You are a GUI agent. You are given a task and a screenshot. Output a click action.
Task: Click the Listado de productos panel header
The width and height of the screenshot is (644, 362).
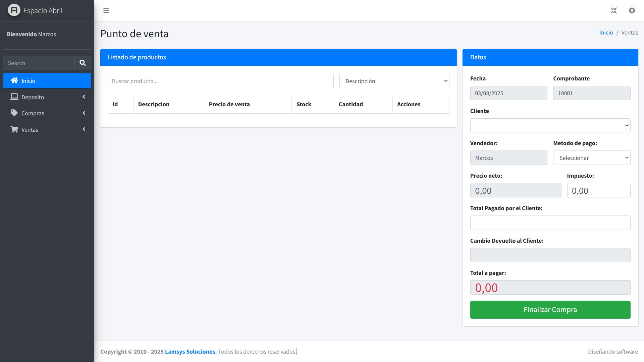click(x=278, y=57)
